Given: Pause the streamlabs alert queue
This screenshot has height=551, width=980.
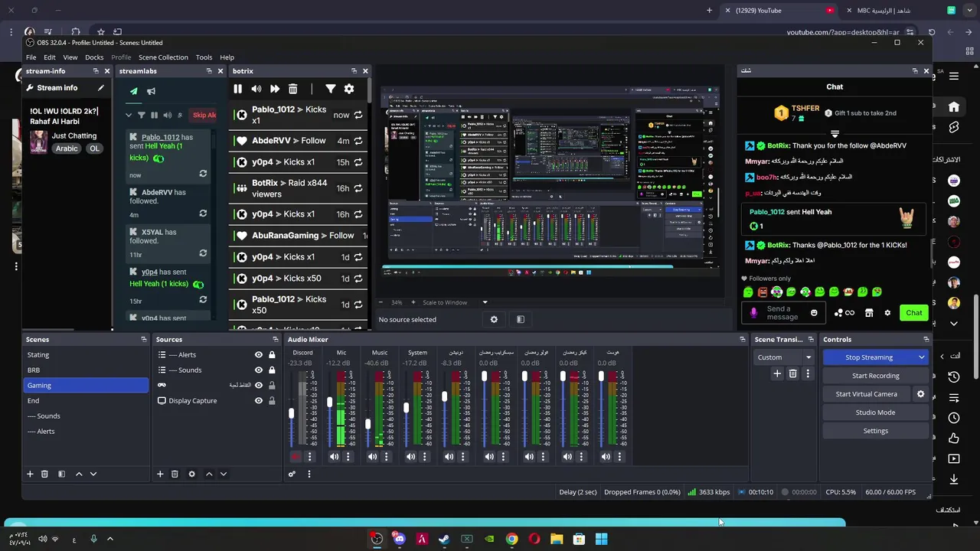Looking at the screenshot, I should [x=154, y=115].
